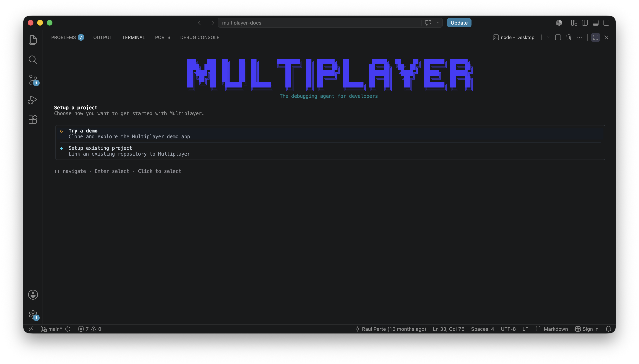This screenshot has height=364, width=639.
Task: Open the Customize Layout icon
Action: pyautogui.click(x=574, y=23)
